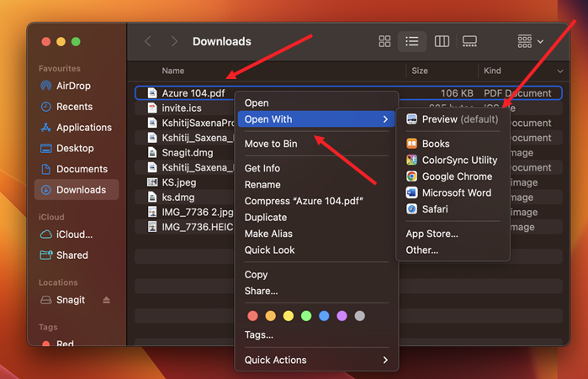This screenshot has height=379, width=588.
Task: Go forward in Finder navigation
Action: [174, 41]
